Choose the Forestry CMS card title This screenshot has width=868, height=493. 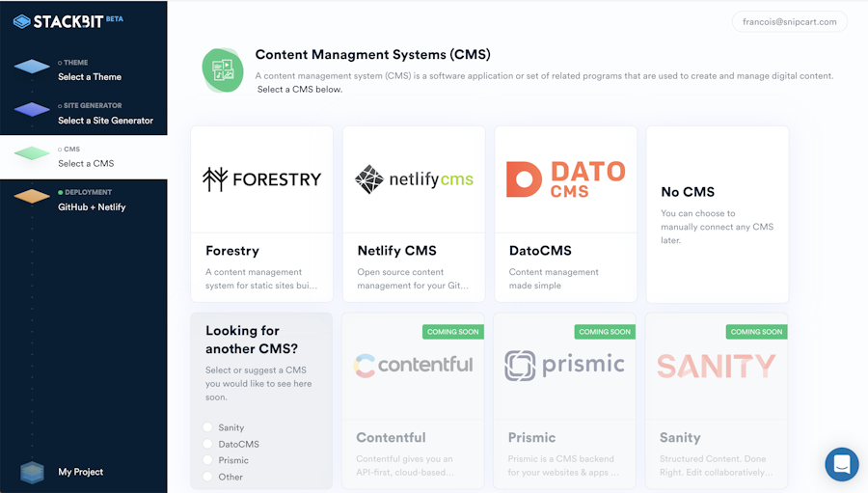click(x=232, y=251)
